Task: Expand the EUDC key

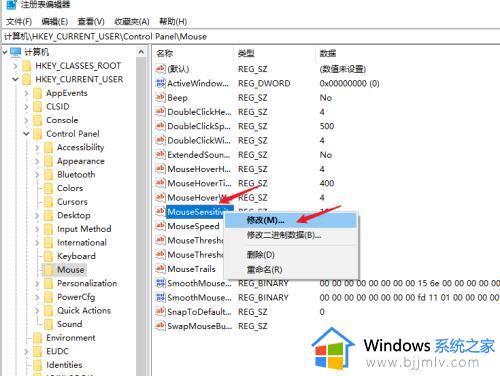Action: coord(26,351)
